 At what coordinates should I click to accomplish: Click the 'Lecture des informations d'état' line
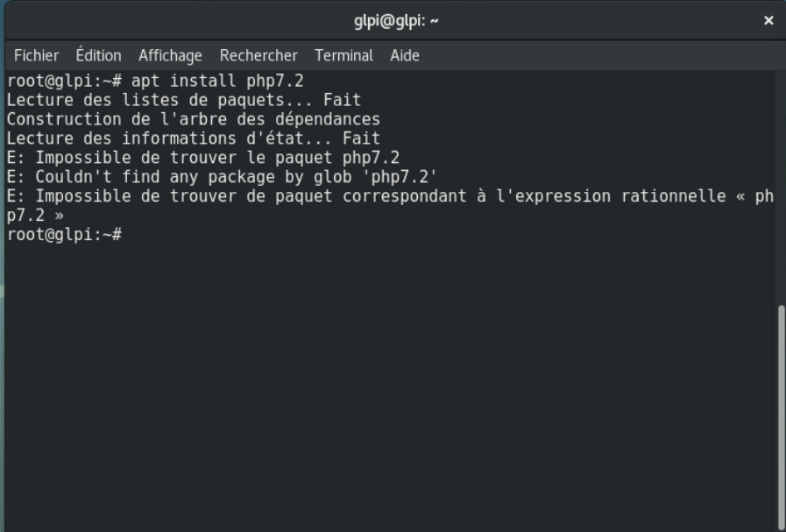point(193,138)
